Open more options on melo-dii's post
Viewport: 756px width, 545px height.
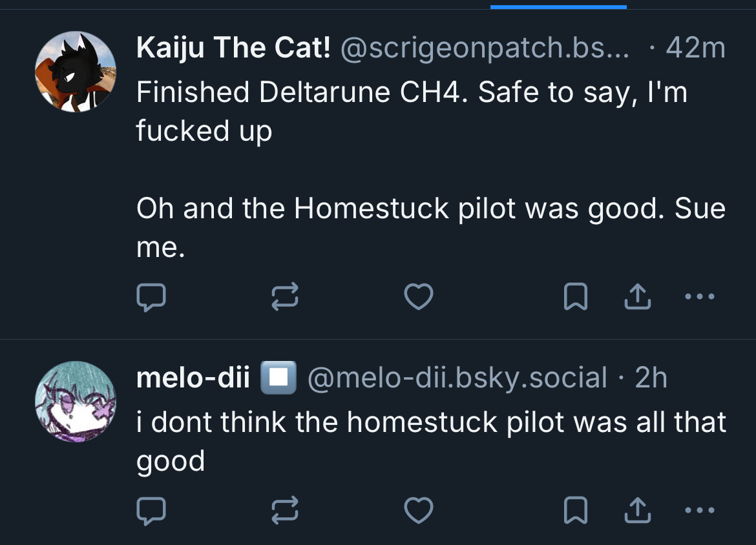click(699, 511)
